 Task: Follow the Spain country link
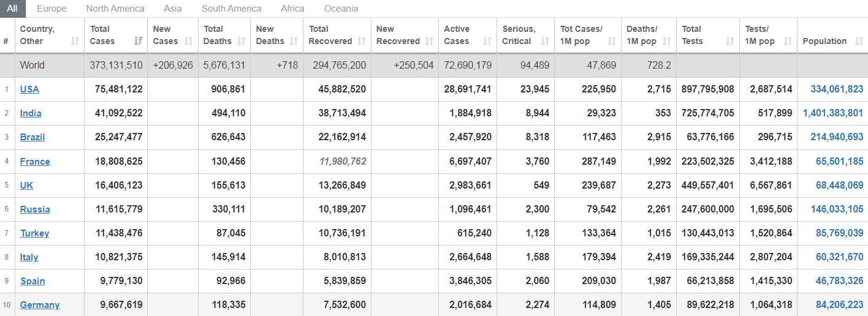32,281
